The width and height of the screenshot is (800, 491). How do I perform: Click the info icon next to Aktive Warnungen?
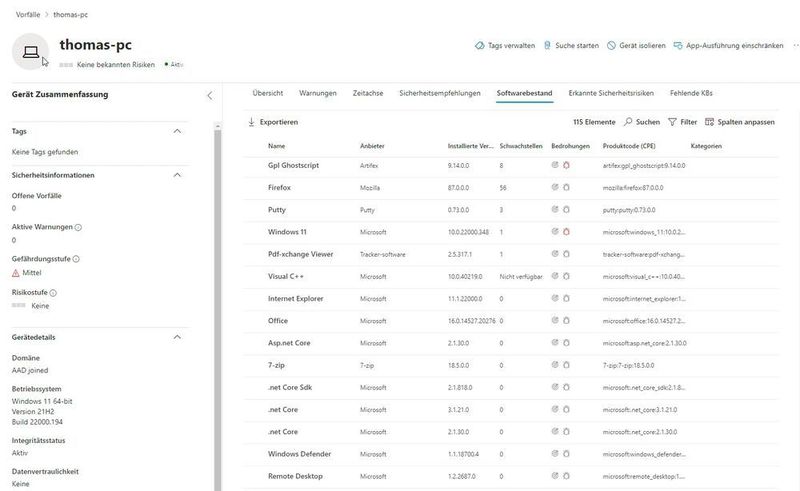[78, 227]
